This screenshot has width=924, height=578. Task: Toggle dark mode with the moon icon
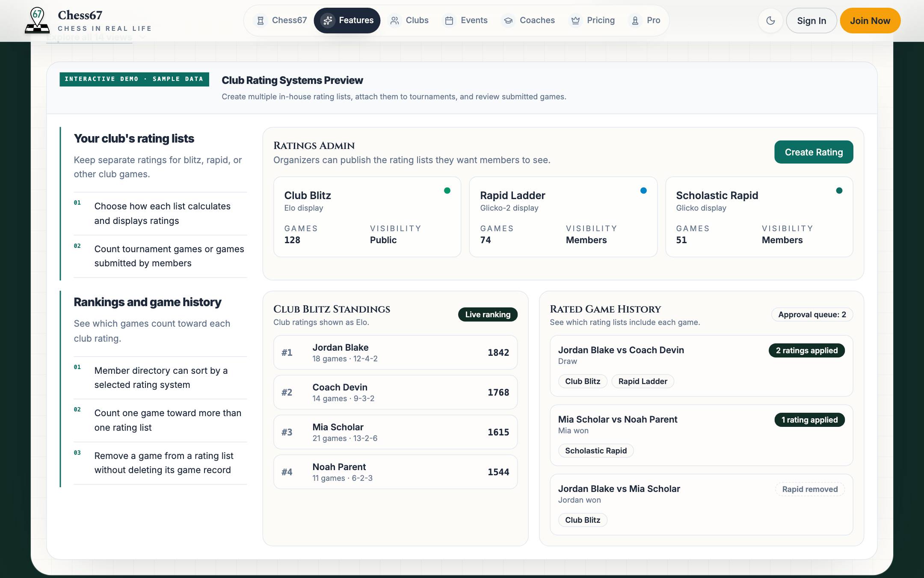click(x=770, y=21)
